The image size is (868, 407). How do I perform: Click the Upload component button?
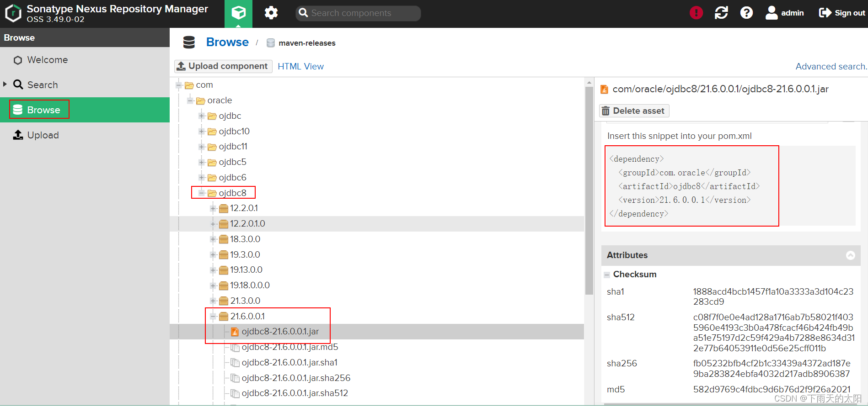pyautogui.click(x=223, y=66)
